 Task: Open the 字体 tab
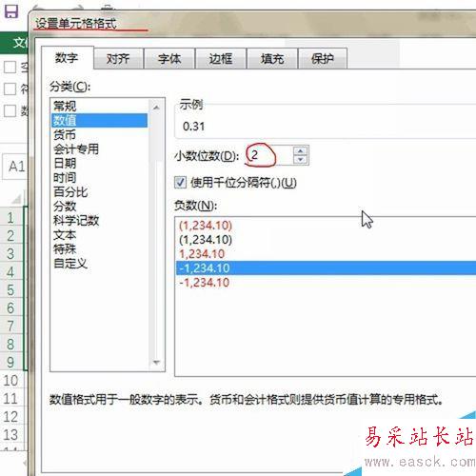[x=169, y=59]
